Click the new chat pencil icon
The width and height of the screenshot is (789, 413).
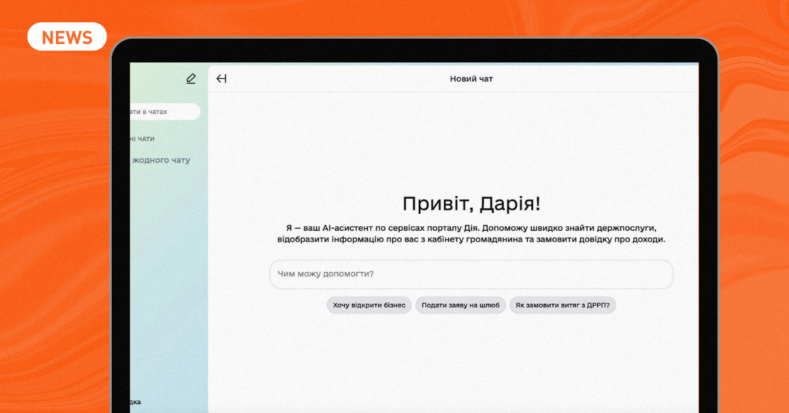[x=191, y=78]
